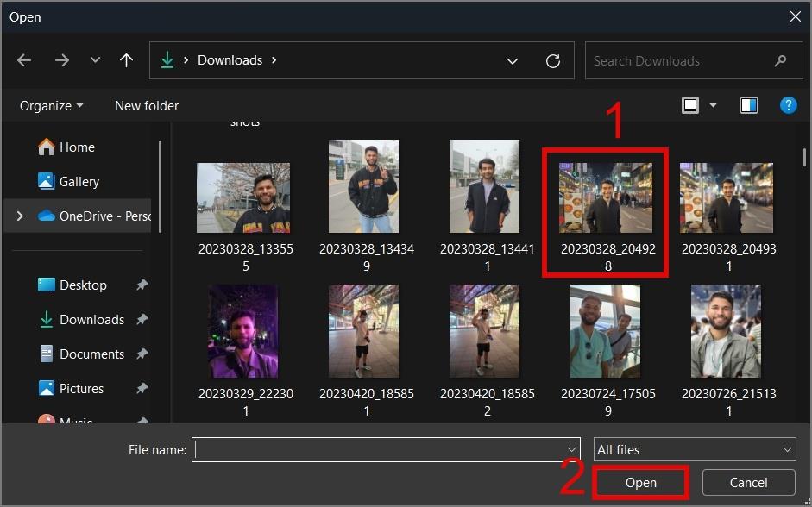Image resolution: width=812 pixels, height=507 pixels.
Task: Open Documents quick access item
Action: click(81, 354)
